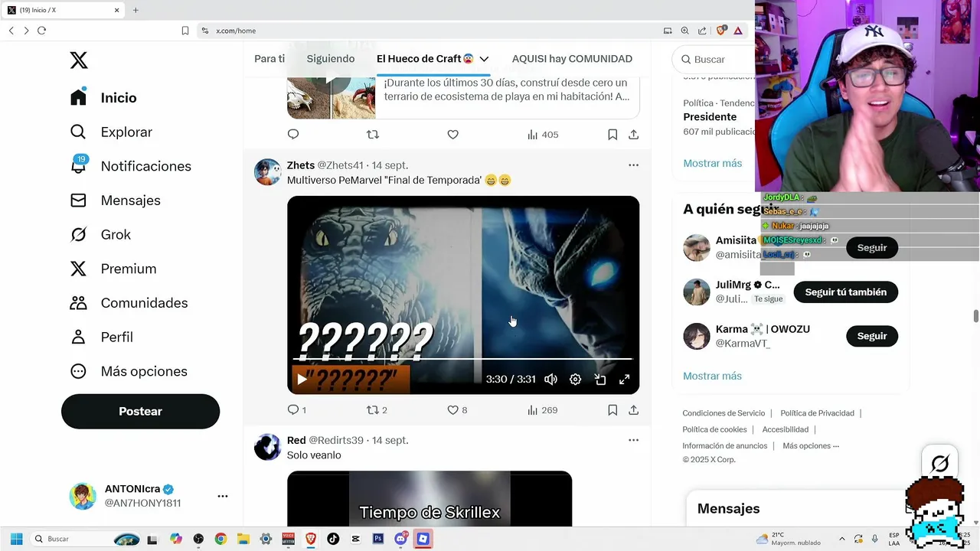The width and height of the screenshot is (980, 551).
Task: Open Más opciones in the sidebar
Action: point(128,371)
